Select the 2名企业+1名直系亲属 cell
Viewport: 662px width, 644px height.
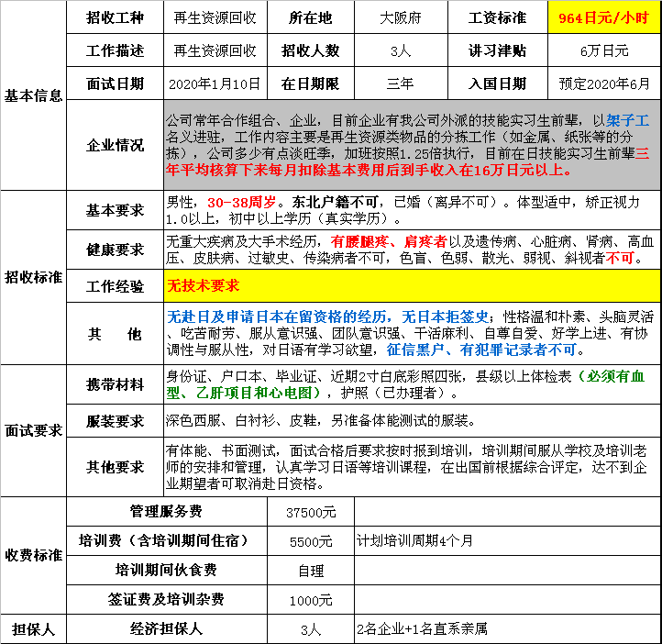pyautogui.click(x=507, y=628)
